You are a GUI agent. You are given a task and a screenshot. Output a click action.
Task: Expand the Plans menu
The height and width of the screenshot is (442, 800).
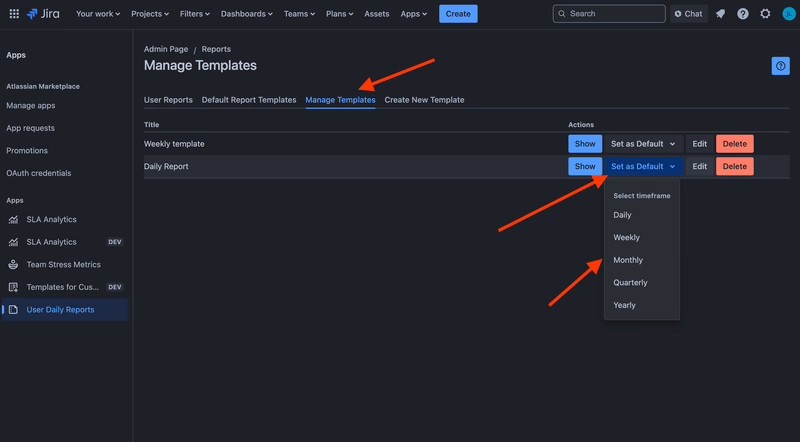pos(339,14)
